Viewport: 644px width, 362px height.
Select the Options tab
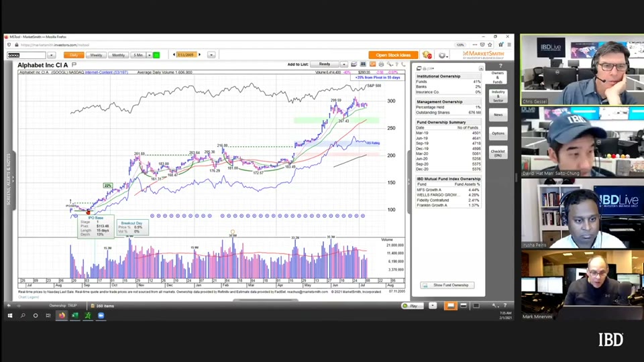[x=498, y=133]
